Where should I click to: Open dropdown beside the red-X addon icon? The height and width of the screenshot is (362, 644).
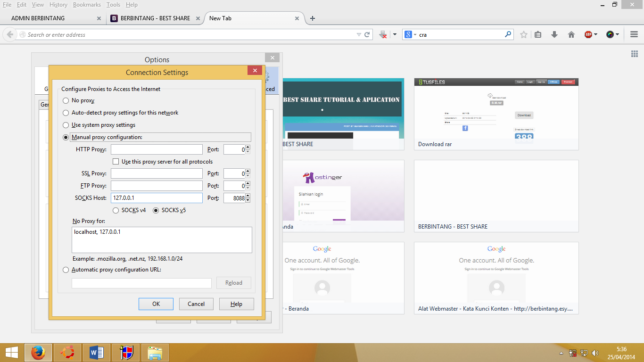(395, 34)
